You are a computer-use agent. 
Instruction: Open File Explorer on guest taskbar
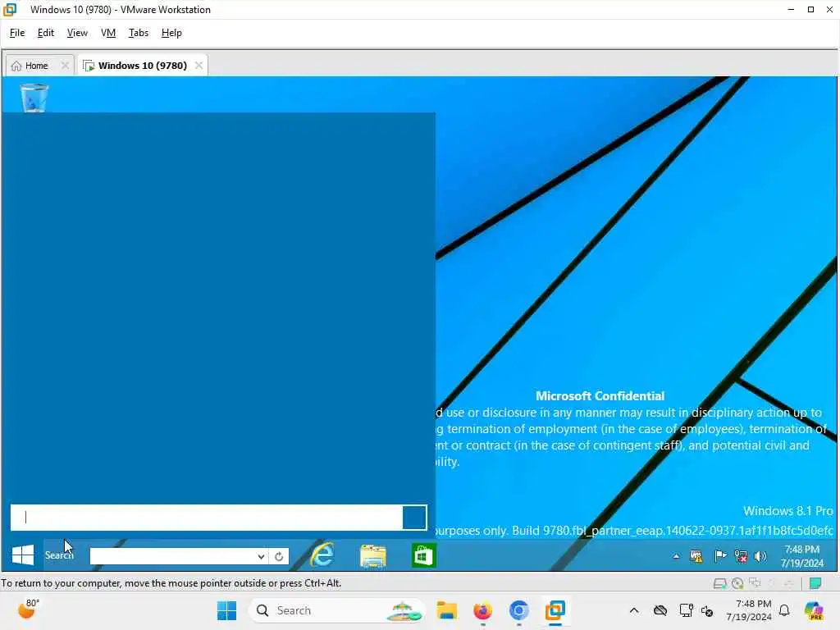tap(373, 555)
